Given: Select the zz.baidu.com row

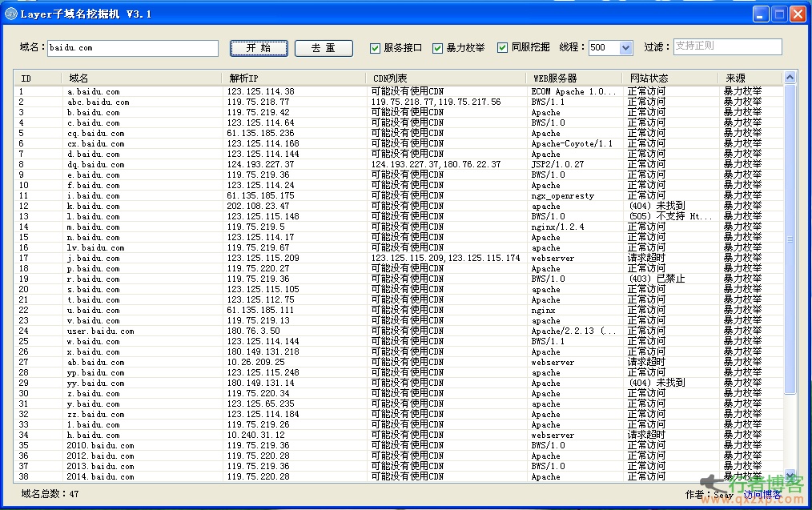Looking at the screenshot, I should coord(399,414).
